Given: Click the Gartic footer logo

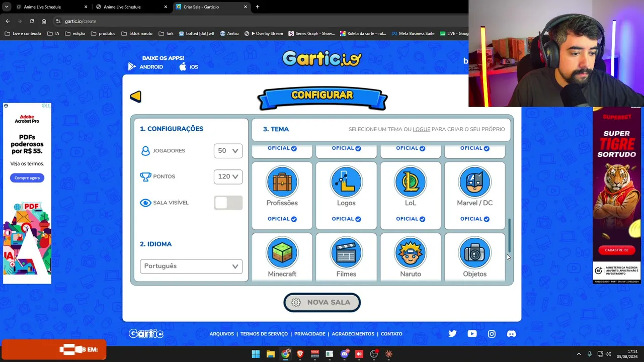Looking at the screenshot, I should click(146, 334).
